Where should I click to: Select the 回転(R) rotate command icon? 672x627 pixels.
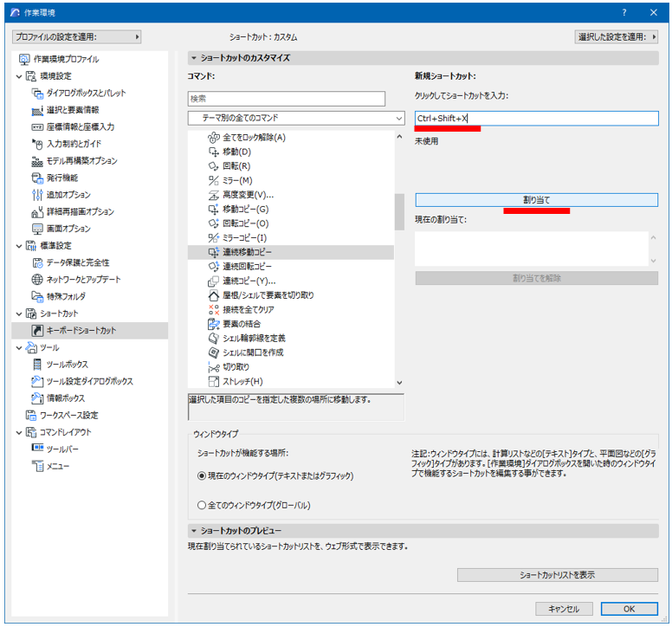point(213,166)
